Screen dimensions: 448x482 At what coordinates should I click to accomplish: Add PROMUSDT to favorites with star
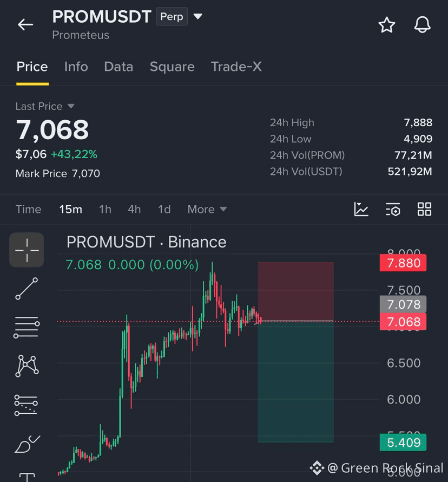[386, 25]
